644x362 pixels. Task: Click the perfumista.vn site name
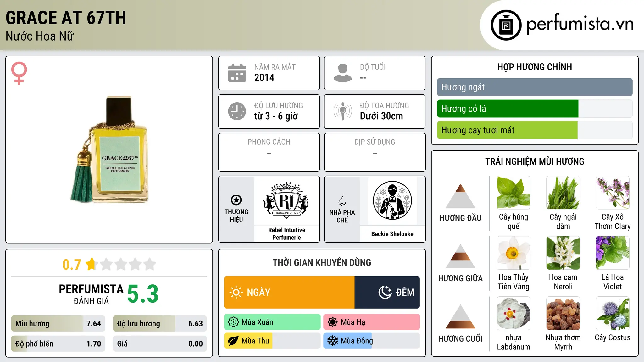pyautogui.click(x=580, y=24)
